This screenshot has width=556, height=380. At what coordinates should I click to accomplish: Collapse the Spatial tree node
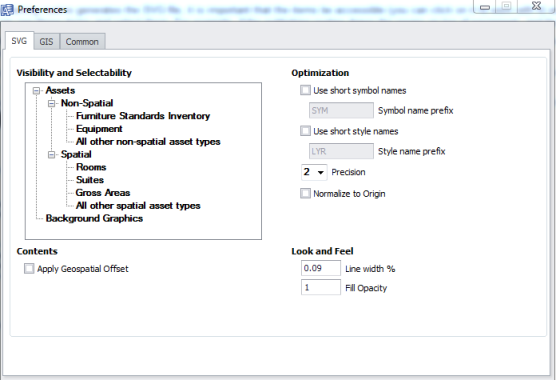click(x=52, y=155)
